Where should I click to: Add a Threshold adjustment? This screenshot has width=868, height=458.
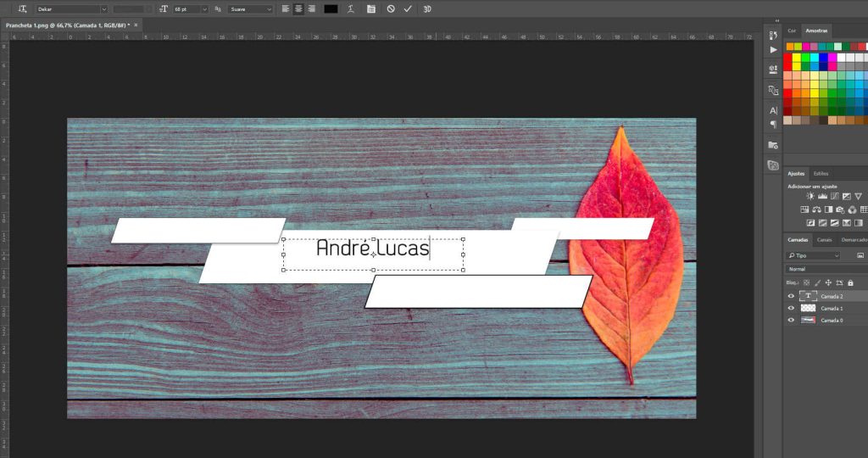point(834,222)
